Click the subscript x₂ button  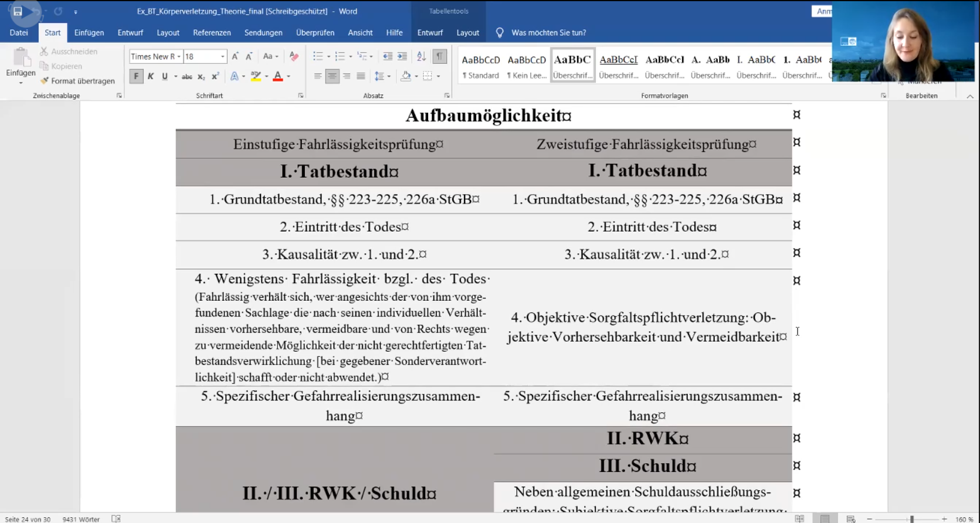(201, 76)
